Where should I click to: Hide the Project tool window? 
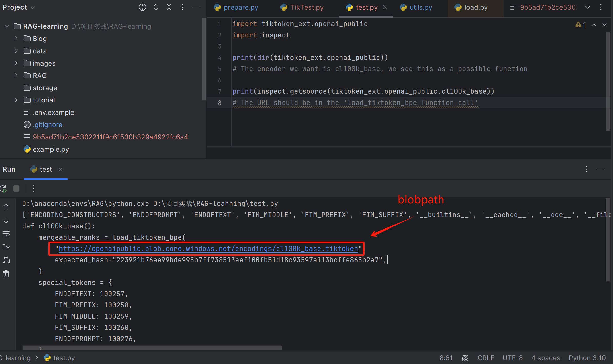click(196, 7)
